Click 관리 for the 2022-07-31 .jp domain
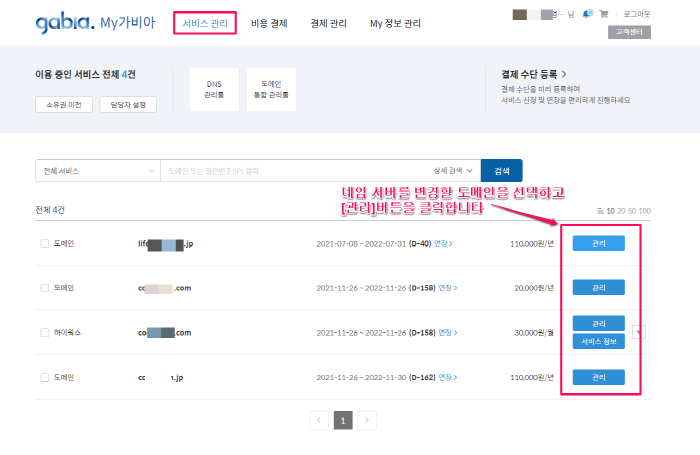Screen dimensions: 700x455 point(599,243)
